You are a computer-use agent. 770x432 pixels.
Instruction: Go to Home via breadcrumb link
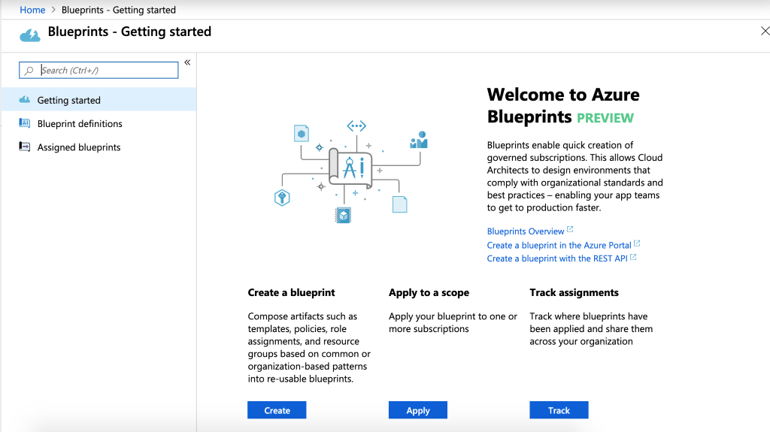pyautogui.click(x=32, y=10)
